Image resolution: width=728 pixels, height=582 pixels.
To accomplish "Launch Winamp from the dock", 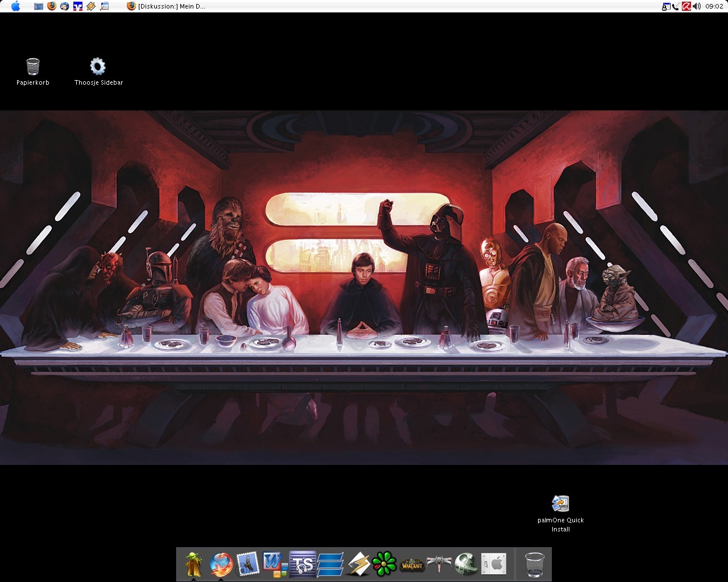I will tap(358, 564).
